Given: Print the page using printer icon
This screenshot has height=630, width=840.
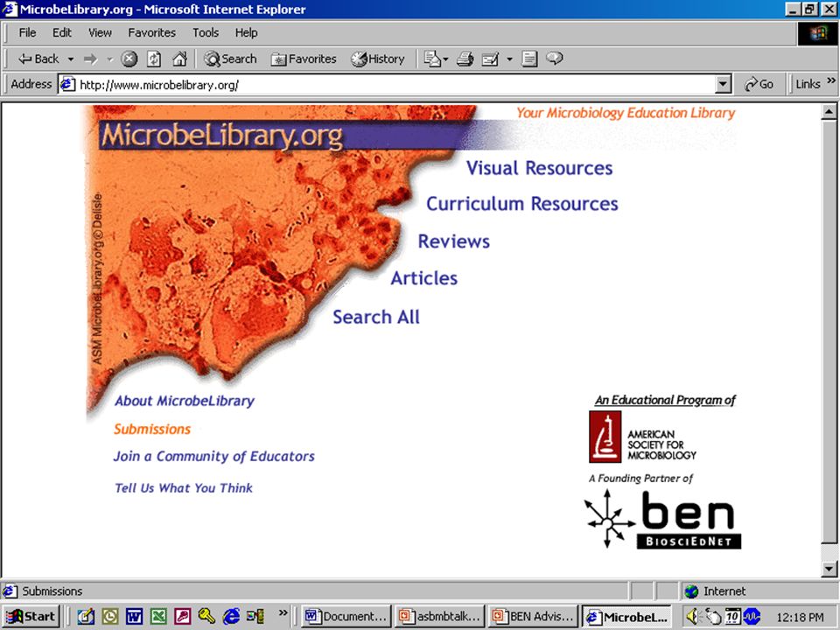Looking at the screenshot, I should click(465, 59).
